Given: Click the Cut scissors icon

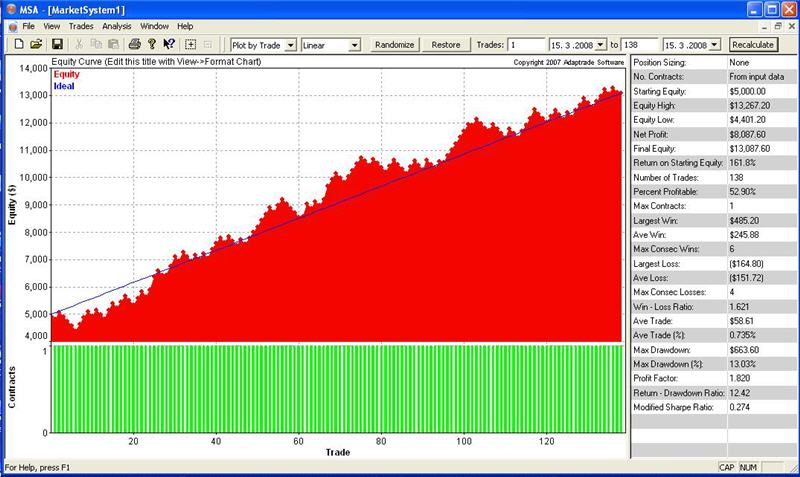Looking at the screenshot, I should [x=79, y=44].
